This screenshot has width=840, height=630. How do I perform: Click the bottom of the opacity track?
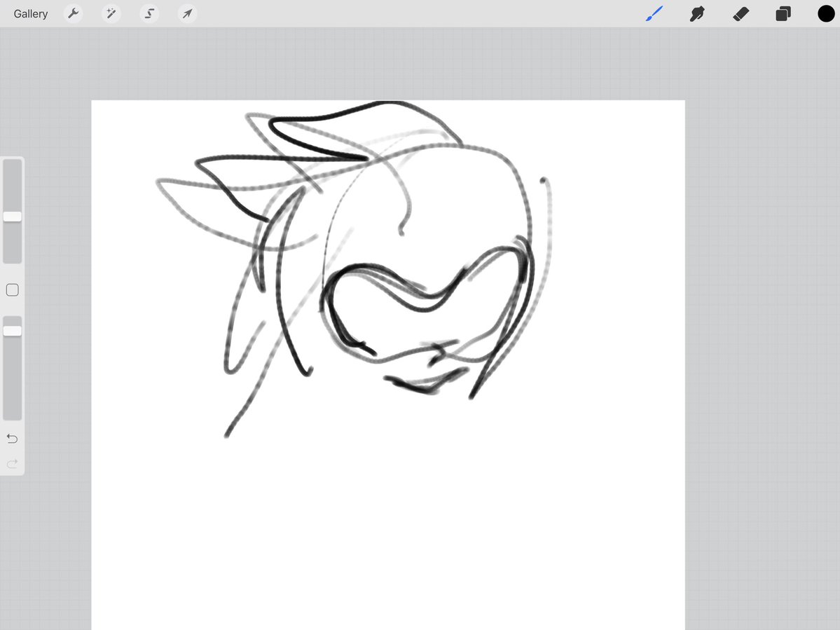tap(13, 412)
